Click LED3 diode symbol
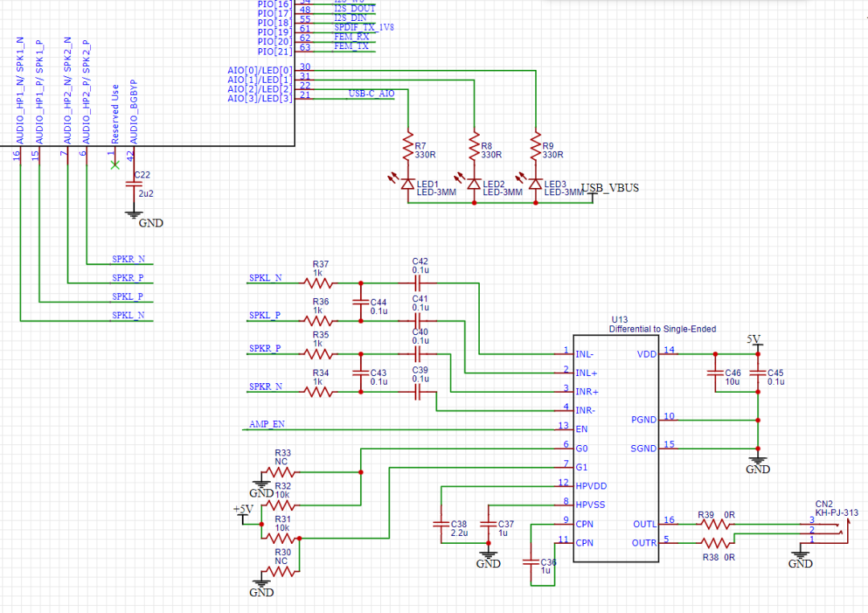 535,184
